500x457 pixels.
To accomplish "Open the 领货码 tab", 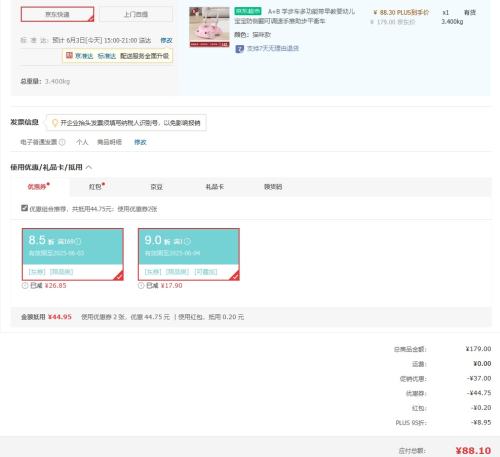I will [x=273, y=187].
